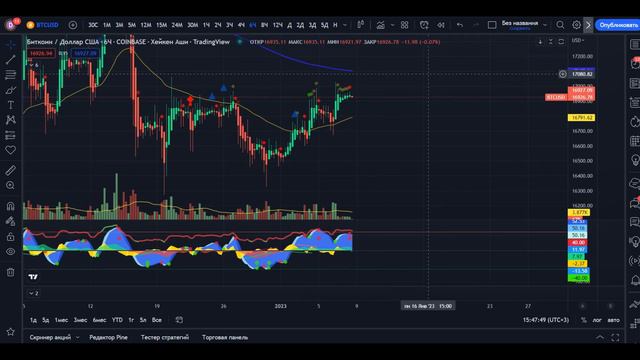The height and width of the screenshot is (360, 640).
Task: Toggle lock all drawing tools
Action: (x=11, y=236)
